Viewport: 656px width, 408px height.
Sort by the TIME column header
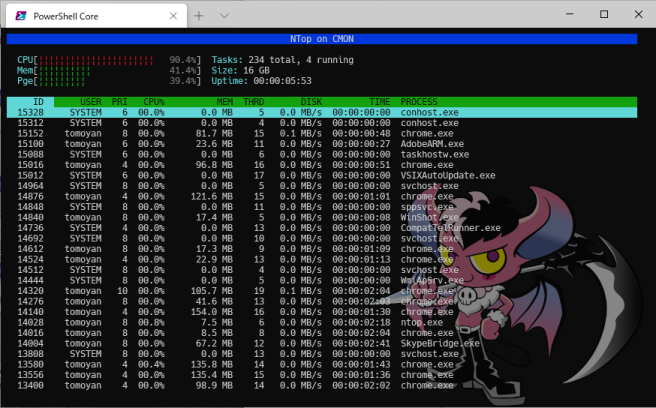click(379, 102)
